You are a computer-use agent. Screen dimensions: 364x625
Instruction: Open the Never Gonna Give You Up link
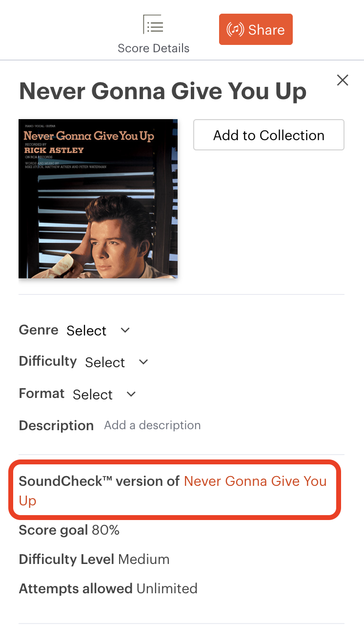(255, 481)
